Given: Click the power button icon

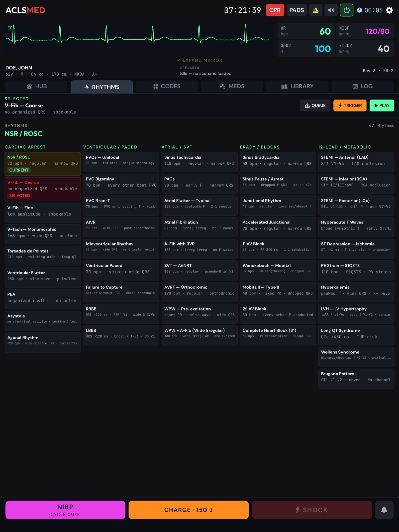Looking at the screenshot, I should (347, 10).
